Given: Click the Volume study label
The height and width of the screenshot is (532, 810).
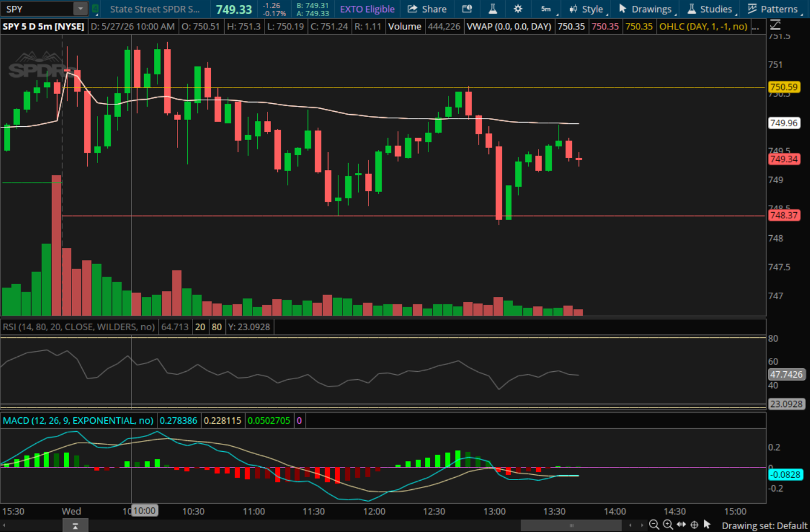Looking at the screenshot, I should [405, 26].
